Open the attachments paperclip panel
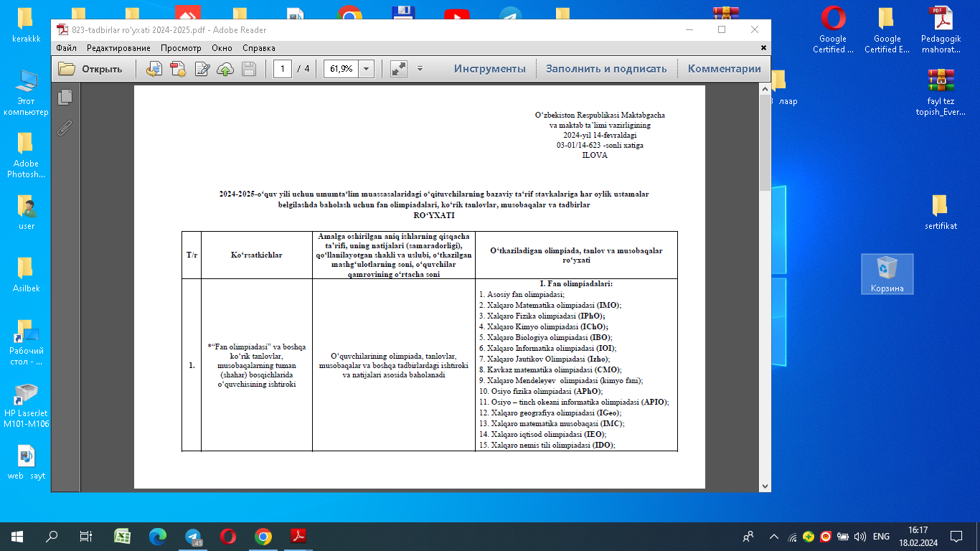The width and height of the screenshot is (980, 551). (x=65, y=128)
